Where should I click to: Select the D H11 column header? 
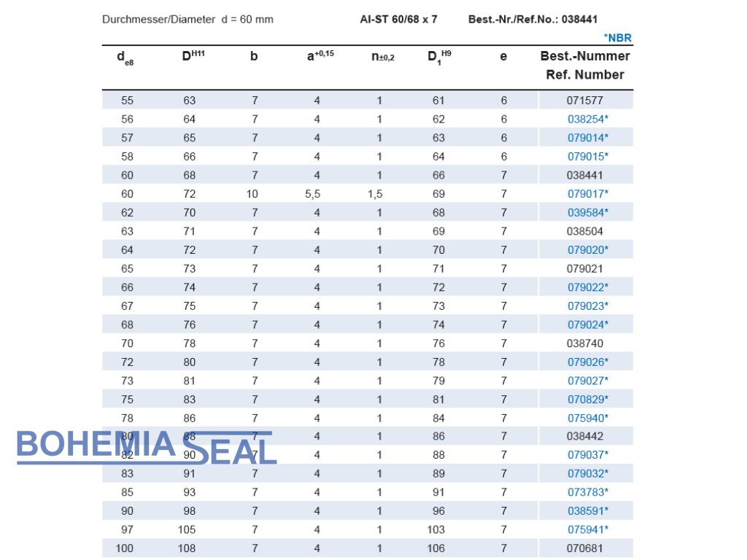(193, 56)
